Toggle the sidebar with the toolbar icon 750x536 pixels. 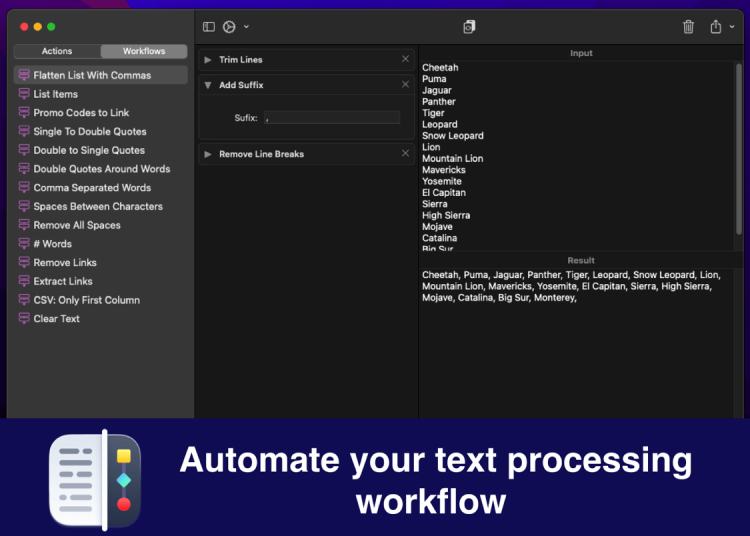[x=208, y=27]
